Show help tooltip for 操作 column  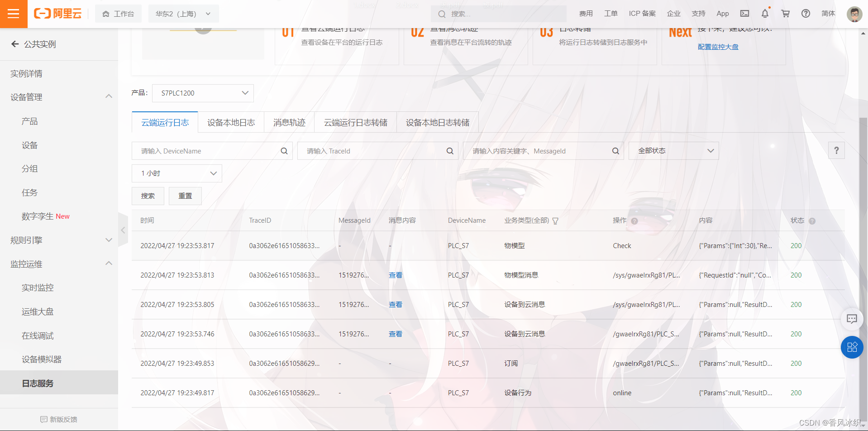click(634, 221)
